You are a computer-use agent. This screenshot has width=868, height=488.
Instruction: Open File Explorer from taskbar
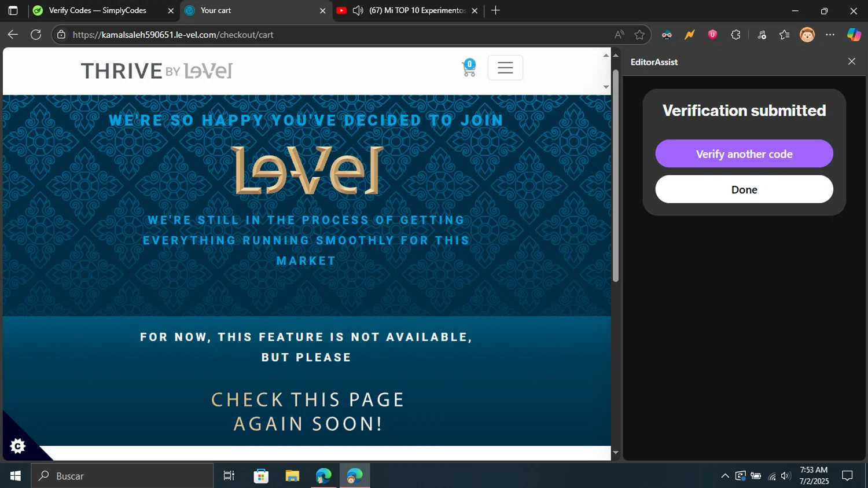292,476
